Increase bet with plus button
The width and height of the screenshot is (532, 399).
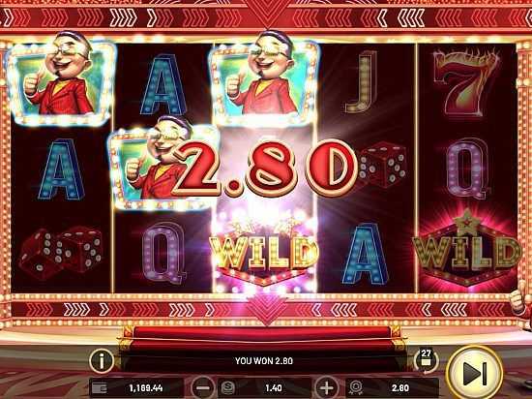326,387
